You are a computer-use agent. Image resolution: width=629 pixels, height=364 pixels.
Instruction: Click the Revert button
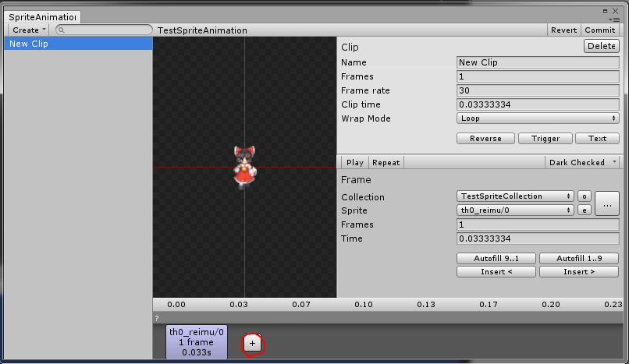[x=563, y=30]
